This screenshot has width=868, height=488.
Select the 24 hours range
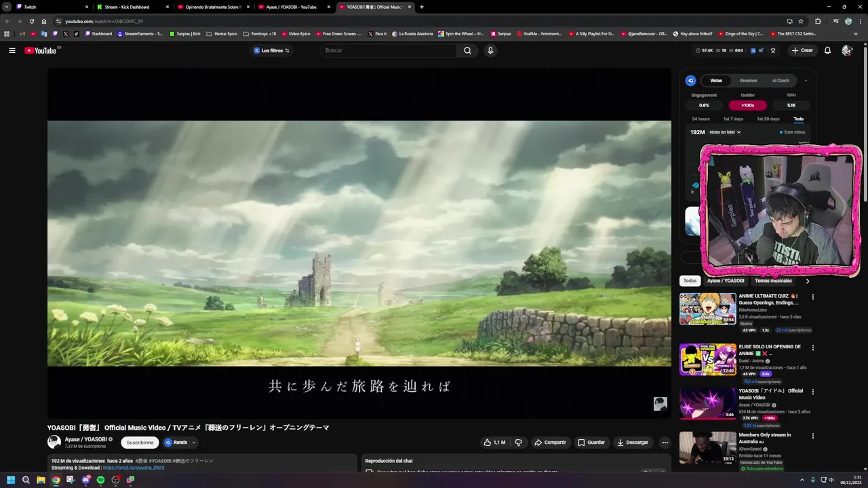click(701, 119)
